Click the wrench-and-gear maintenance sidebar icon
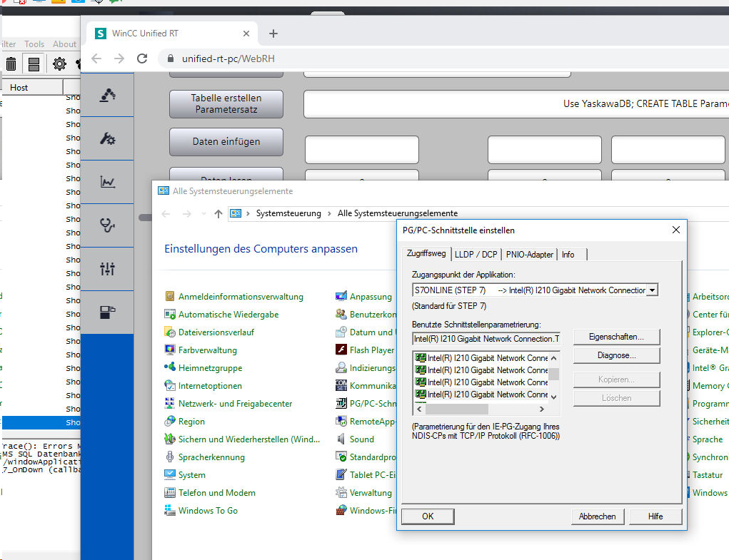The width and height of the screenshot is (729, 560). (x=107, y=138)
